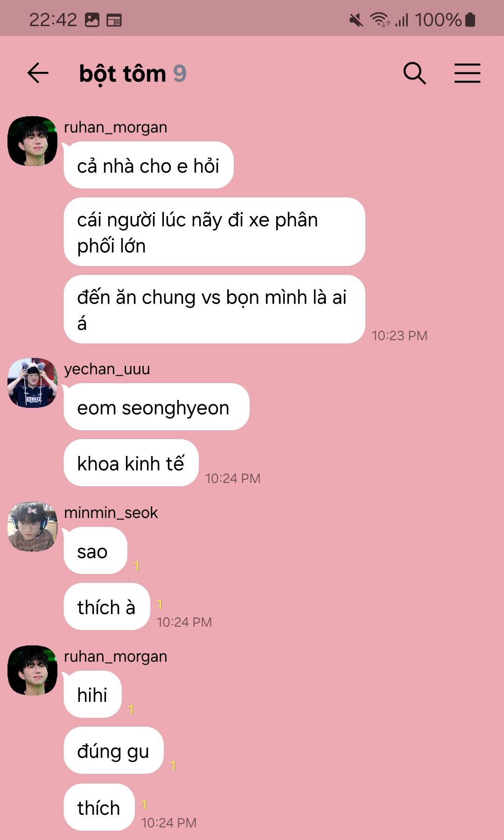Viewport: 504px width, 840px height.
Task: Open minmin_seok profile picture
Action: pos(32,526)
